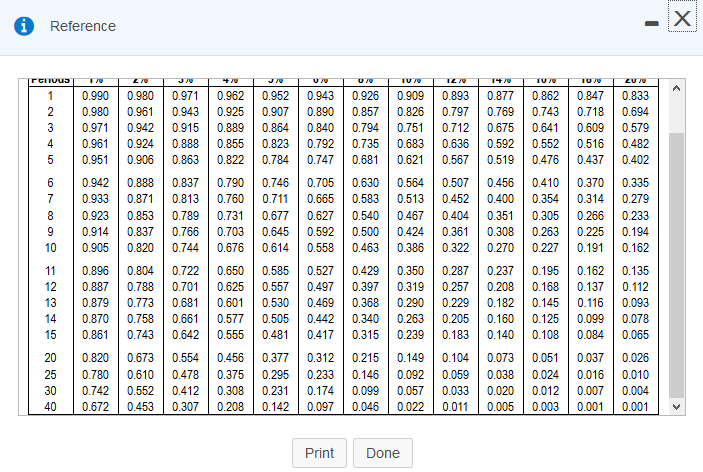Select 0.295 in the period 25 row
The height and width of the screenshot is (472, 703).
click(275, 375)
